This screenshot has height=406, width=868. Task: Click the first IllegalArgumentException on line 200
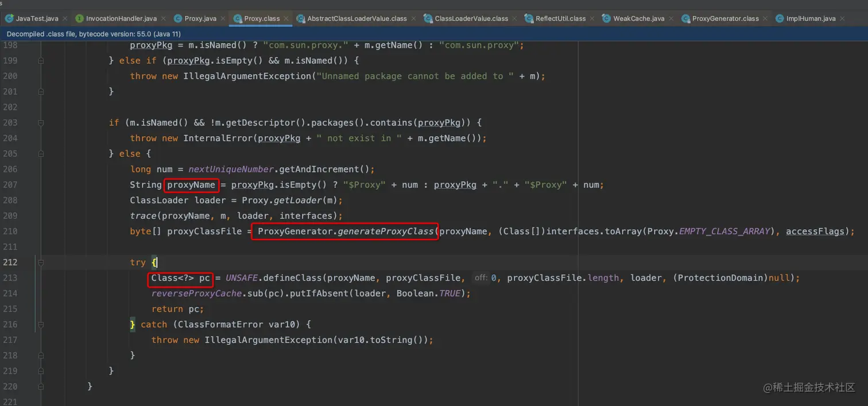point(247,76)
